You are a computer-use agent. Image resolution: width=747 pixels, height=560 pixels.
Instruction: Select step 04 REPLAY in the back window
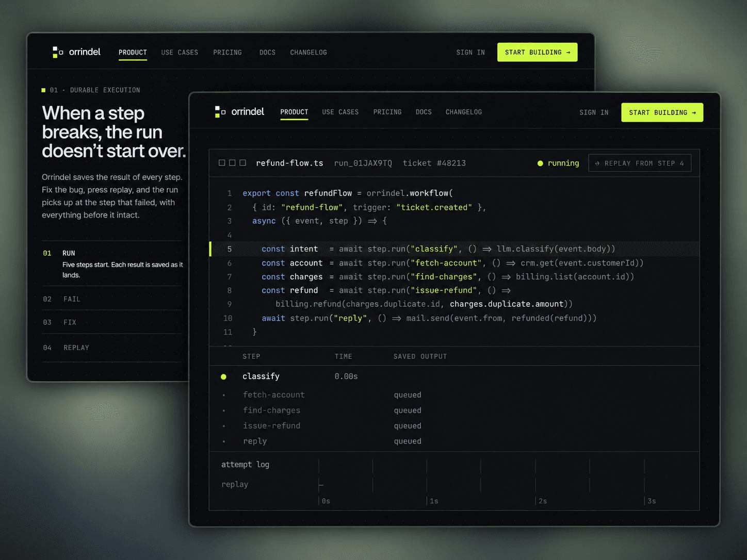(112, 348)
